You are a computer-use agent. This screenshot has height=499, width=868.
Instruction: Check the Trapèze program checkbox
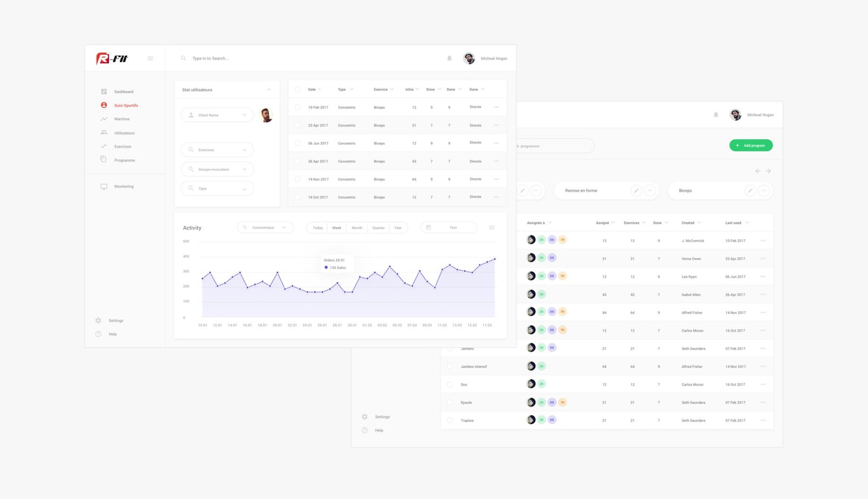click(450, 420)
